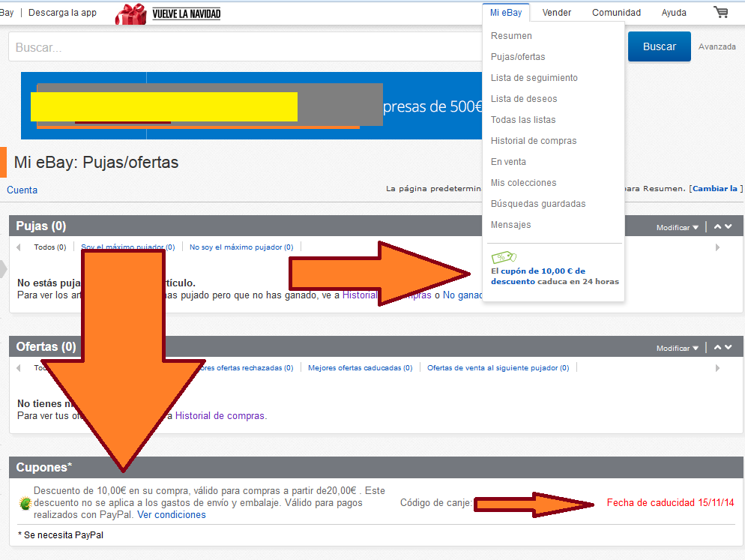
Task: Move Ofertas section up with arrow
Action: [717, 348]
